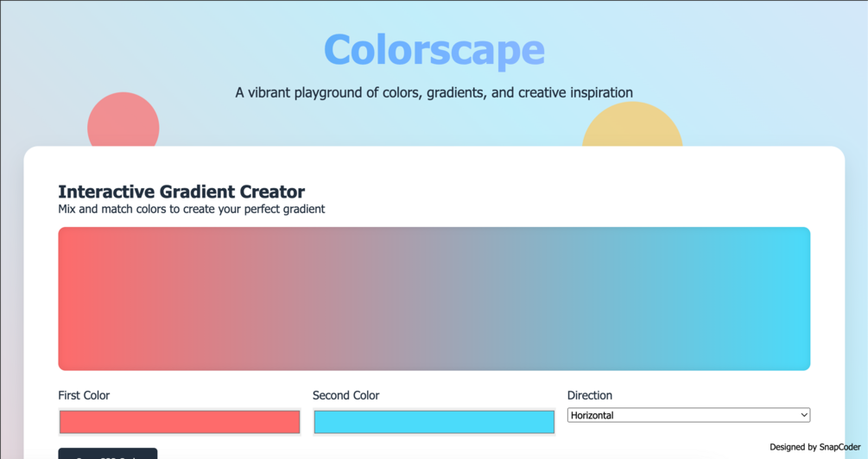Click the dark button below First Color
The height and width of the screenshot is (459, 868).
click(x=108, y=454)
